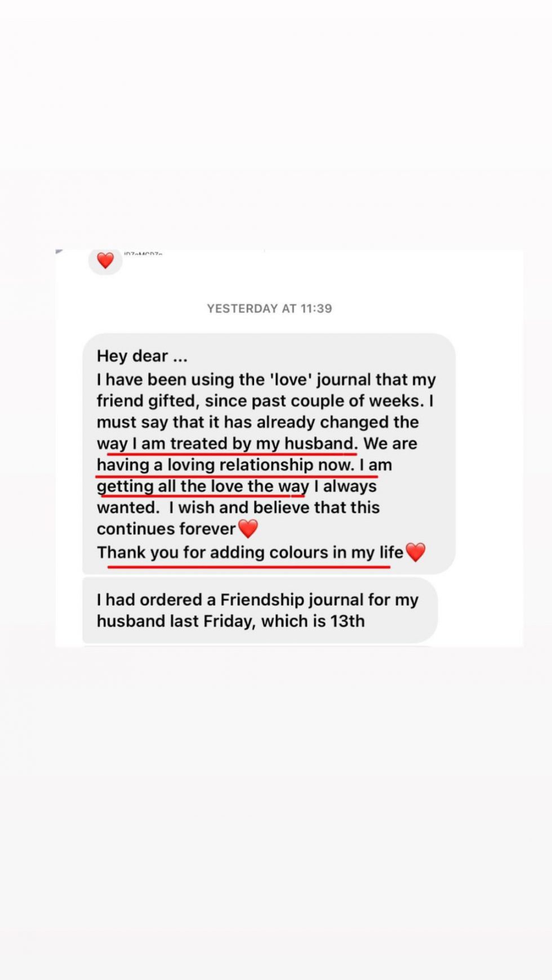Click underlined text "getting all the love the way"
The image size is (552, 980).
[x=203, y=486]
